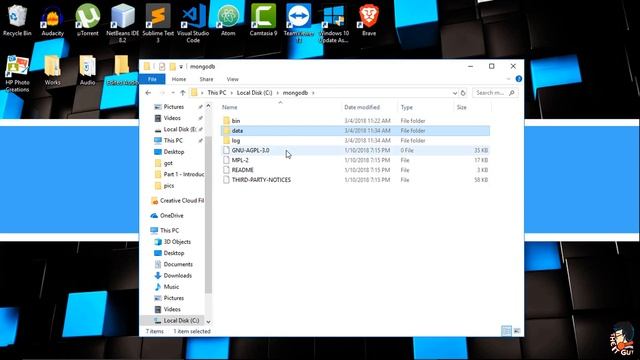Screen dimensions: 640x360
Task: Click the Up one level arrow
Action: tap(183, 93)
